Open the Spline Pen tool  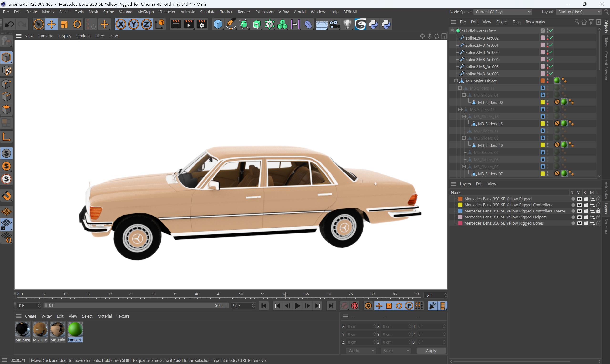231,24
